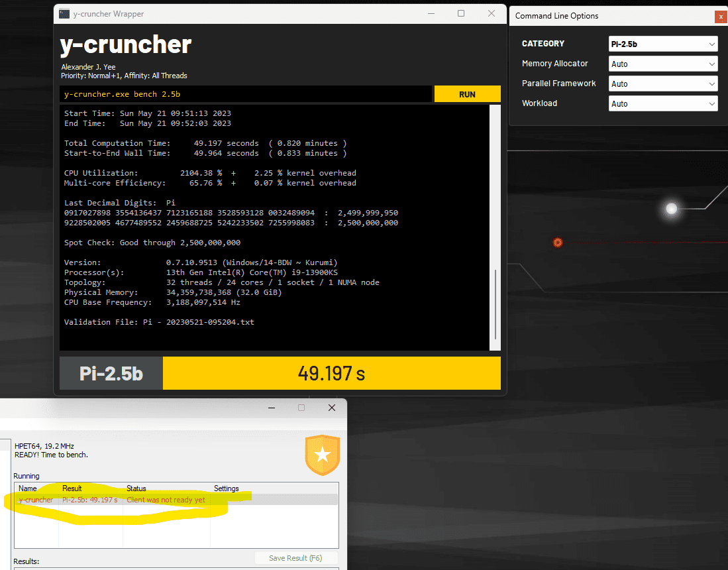The height and width of the screenshot is (570, 728).
Task: Click the 'CPU Base Frequency' console line
Action: tap(152, 302)
